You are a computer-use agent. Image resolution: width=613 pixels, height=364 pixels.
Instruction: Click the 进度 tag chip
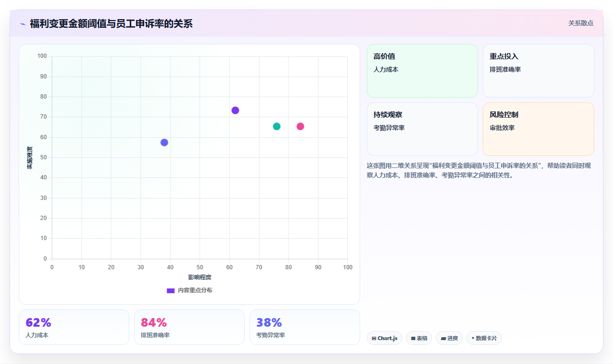click(x=449, y=338)
